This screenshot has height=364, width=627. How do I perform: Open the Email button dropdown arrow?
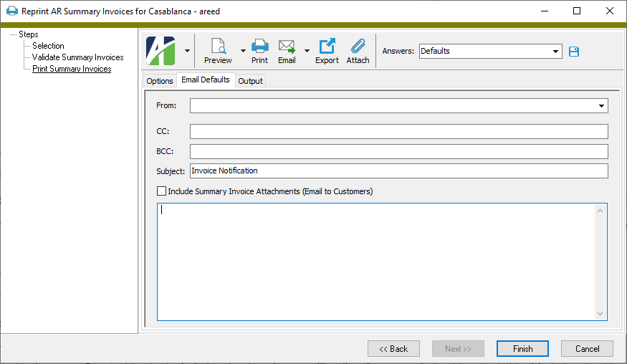[x=307, y=51]
